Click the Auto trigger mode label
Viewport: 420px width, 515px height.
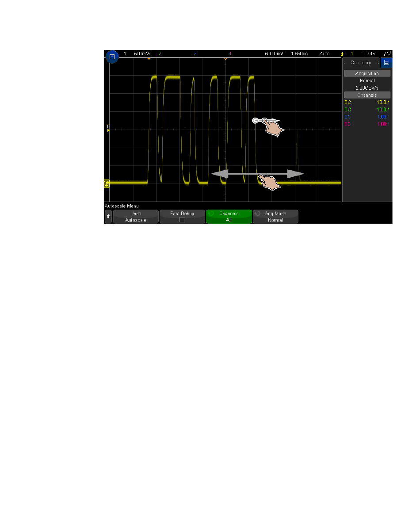(325, 53)
